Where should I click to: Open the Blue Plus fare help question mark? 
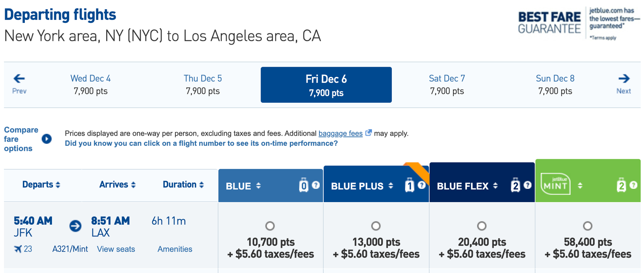(422, 185)
